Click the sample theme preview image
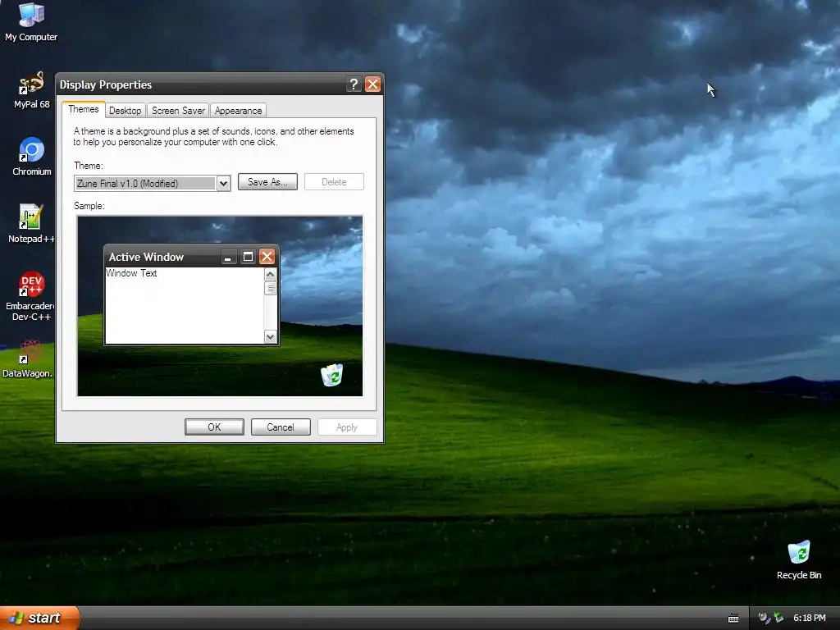Viewport: 840px width, 630px height. 220,306
